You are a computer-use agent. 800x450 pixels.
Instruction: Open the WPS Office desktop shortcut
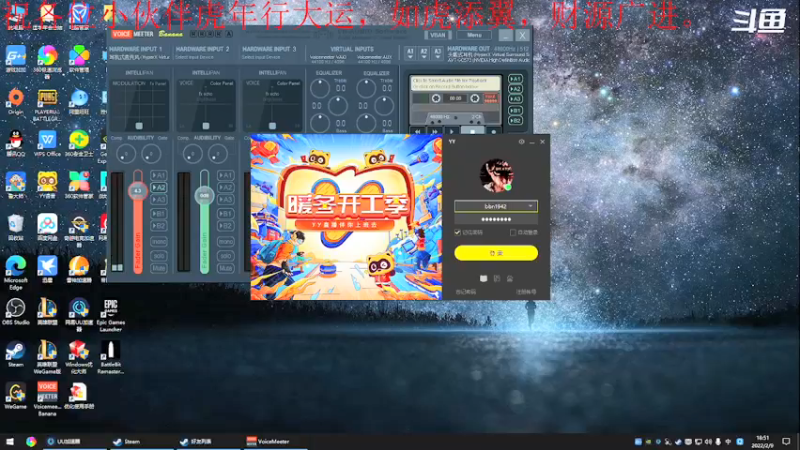pos(47,143)
